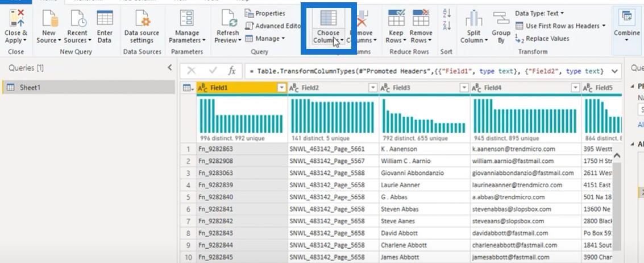Image resolution: width=644 pixels, height=263 pixels.
Task: Select cell Fn_9282845
Action: coord(242,257)
